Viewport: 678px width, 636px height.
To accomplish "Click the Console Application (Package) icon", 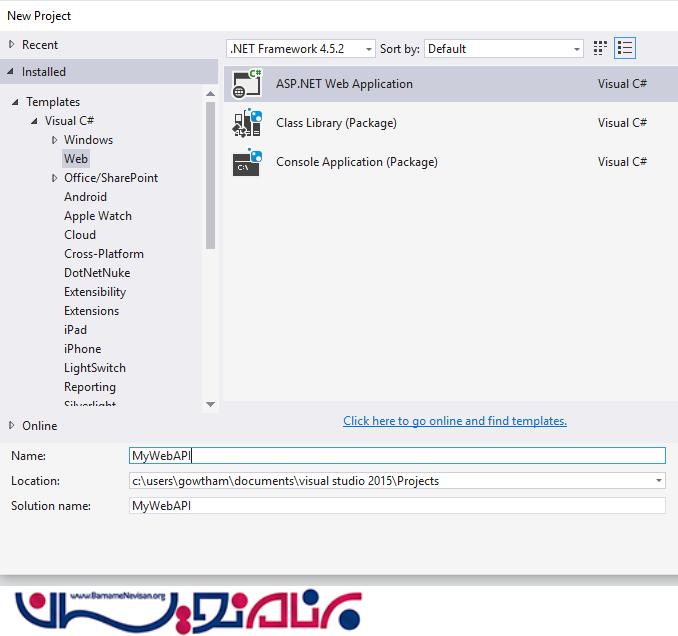I will click(247, 162).
